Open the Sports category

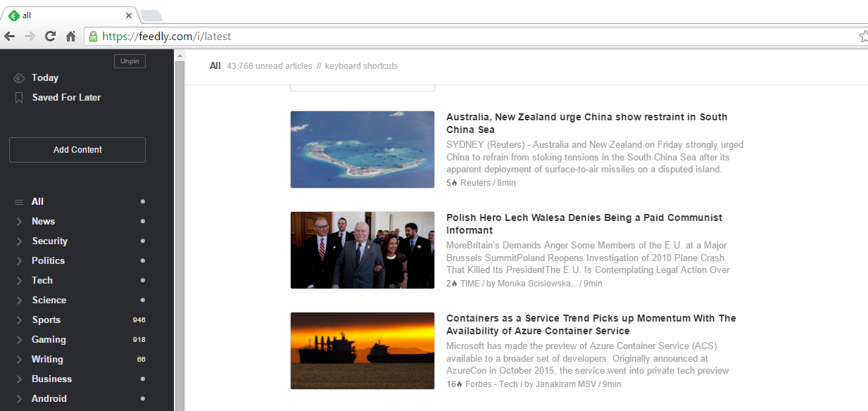click(x=46, y=320)
